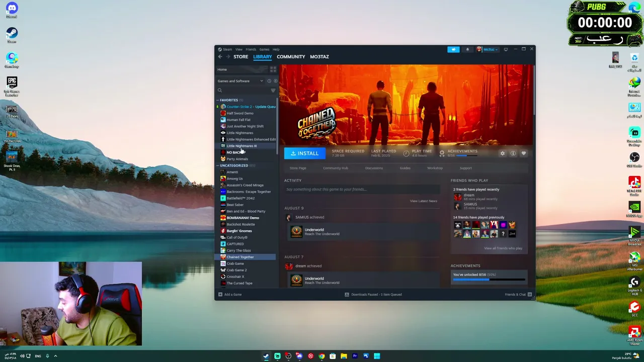Open Discord desktop shortcut

click(x=12, y=10)
